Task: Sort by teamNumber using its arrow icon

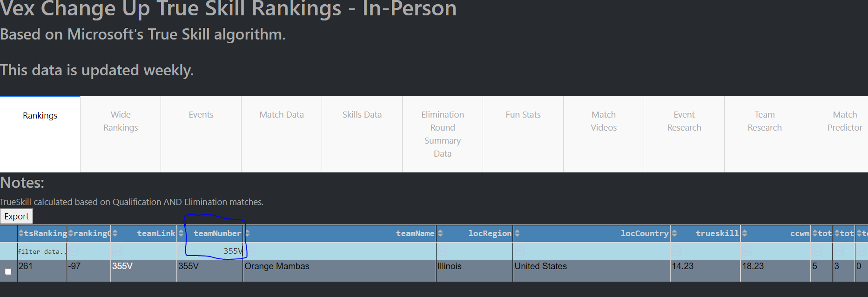Action: [181, 233]
